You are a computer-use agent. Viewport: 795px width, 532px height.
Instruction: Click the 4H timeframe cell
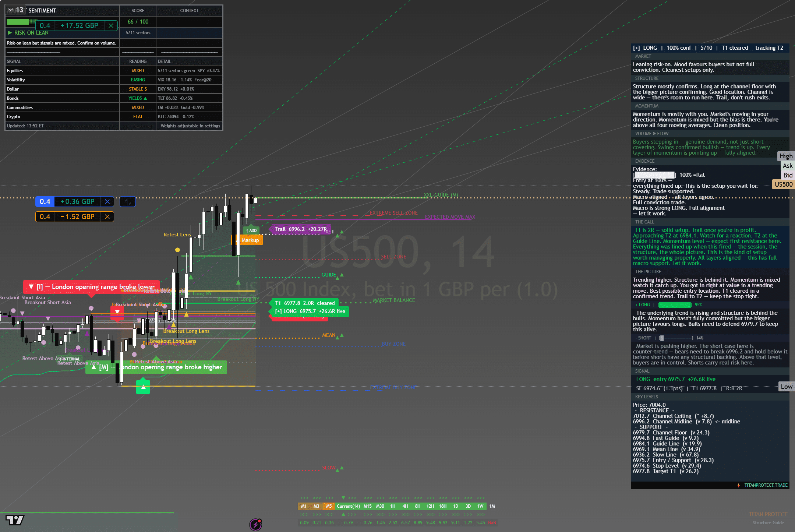(405, 506)
